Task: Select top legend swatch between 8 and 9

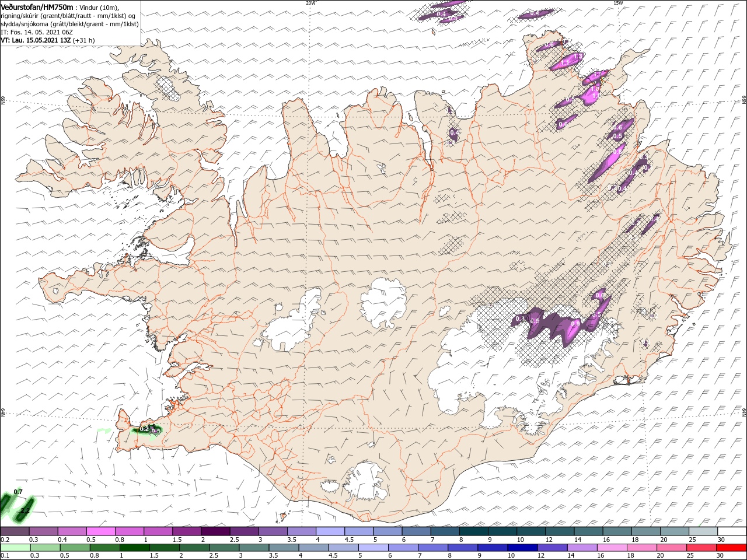Action: coord(474,531)
